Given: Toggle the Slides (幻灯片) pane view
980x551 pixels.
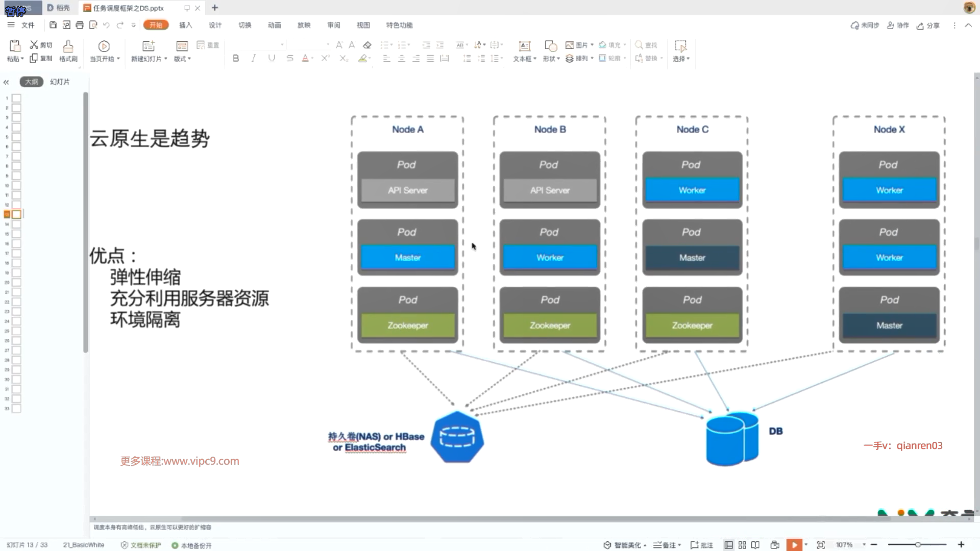Looking at the screenshot, I should click(x=60, y=82).
